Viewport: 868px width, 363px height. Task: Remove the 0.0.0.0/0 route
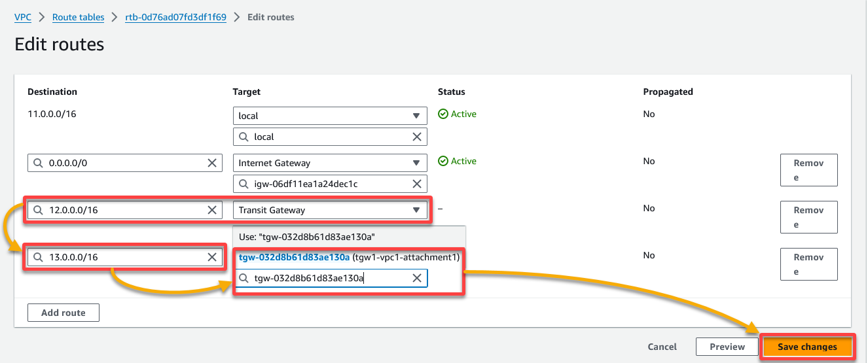pos(808,170)
